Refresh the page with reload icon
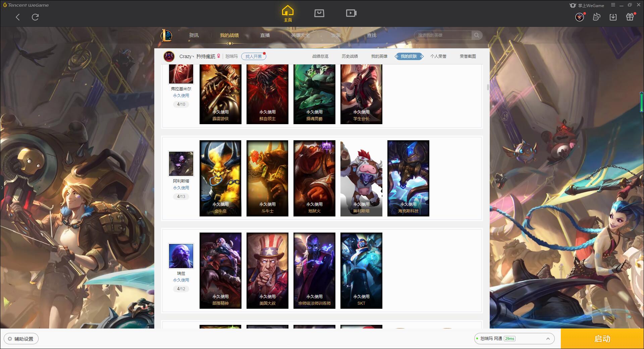This screenshot has width=644, height=349. click(x=35, y=17)
